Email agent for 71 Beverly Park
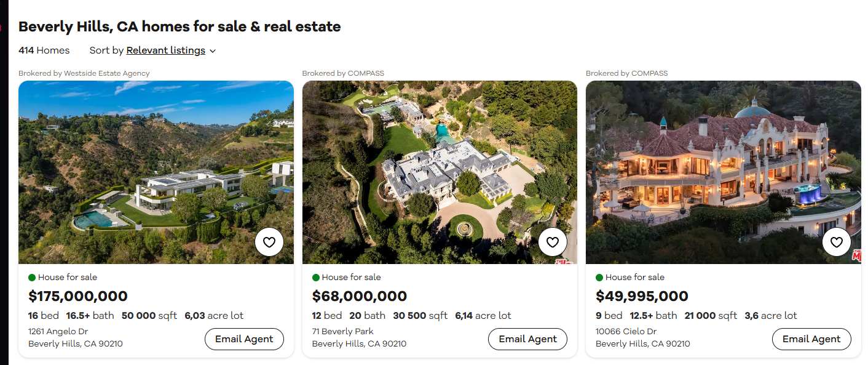The image size is (868, 365). pyautogui.click(x=527, y=339)
